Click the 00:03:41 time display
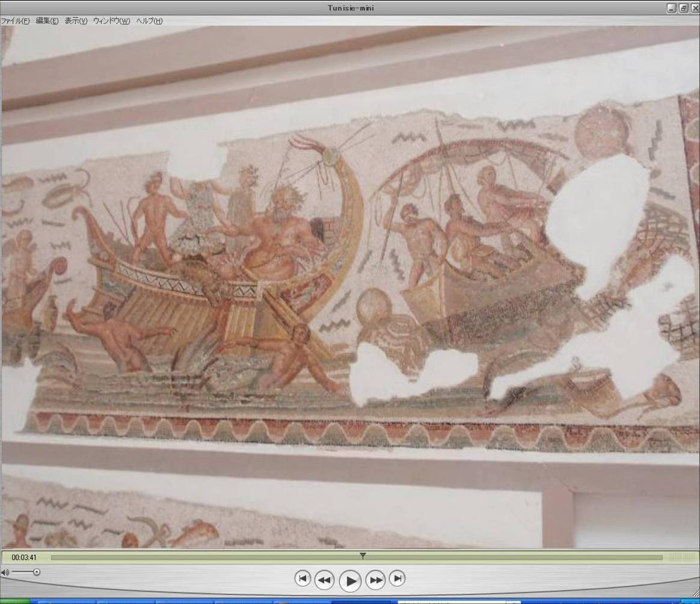Screen dimensions: 700x604 click(24, 558)
